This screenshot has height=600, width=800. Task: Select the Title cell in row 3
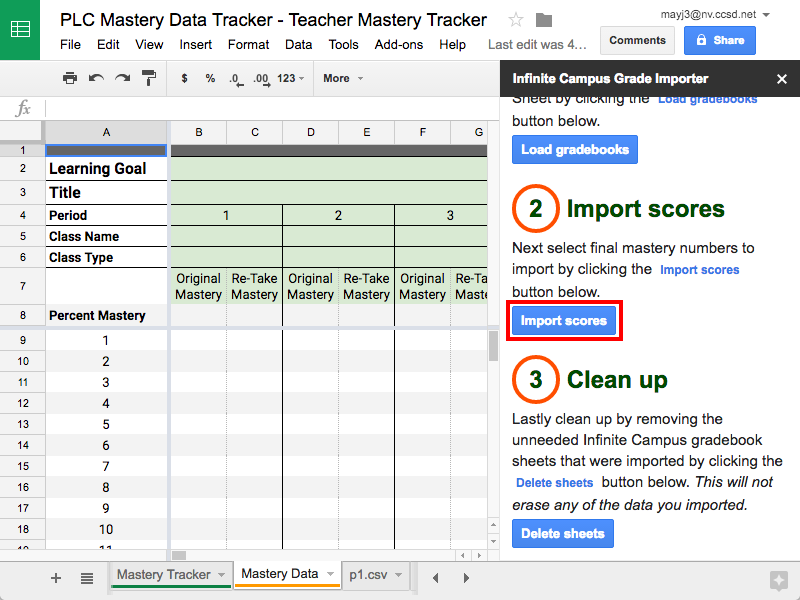pyautogui.click(x=106, y=192)
